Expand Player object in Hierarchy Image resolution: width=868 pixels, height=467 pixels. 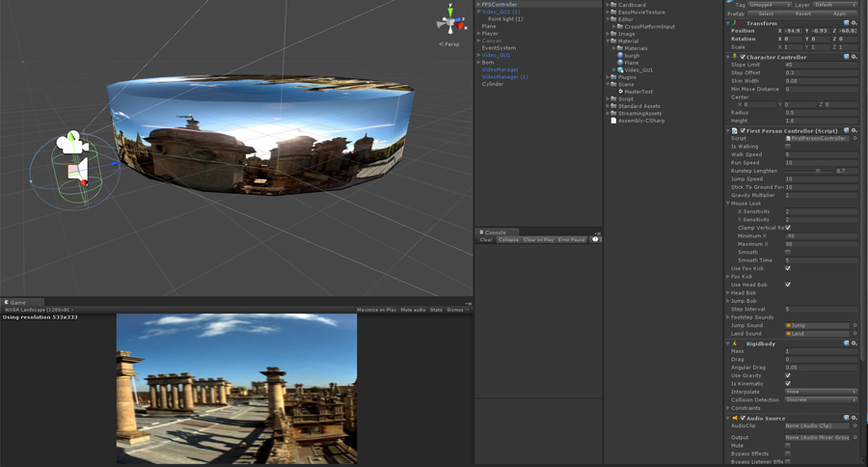coord(478,33)
